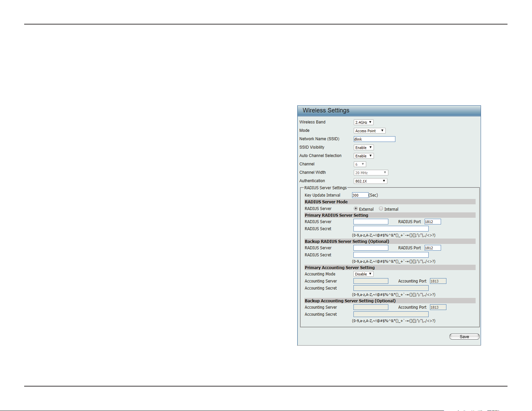Click the Primary Accounting Port field
Image resolution: width=532 pixels, height=411 pixels.
click(438, 281)
